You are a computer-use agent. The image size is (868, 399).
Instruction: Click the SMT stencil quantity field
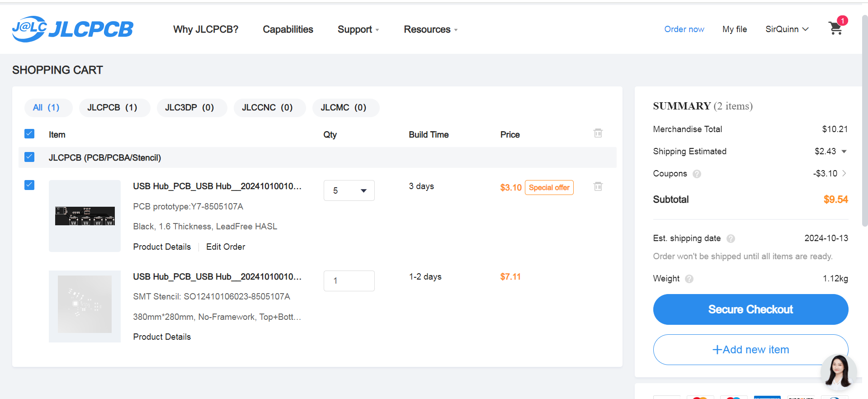click(x=349, y=281)
